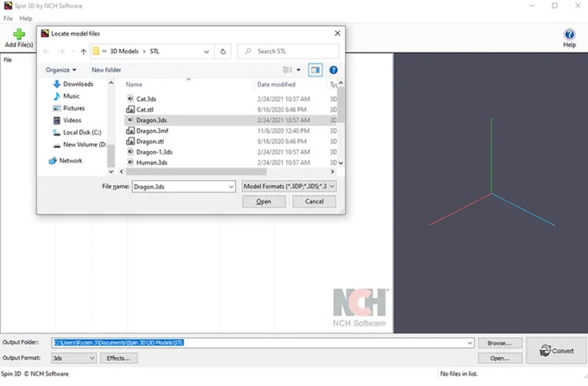Open the File menu
Screen dimensions: 588x386
click(8, 19)
